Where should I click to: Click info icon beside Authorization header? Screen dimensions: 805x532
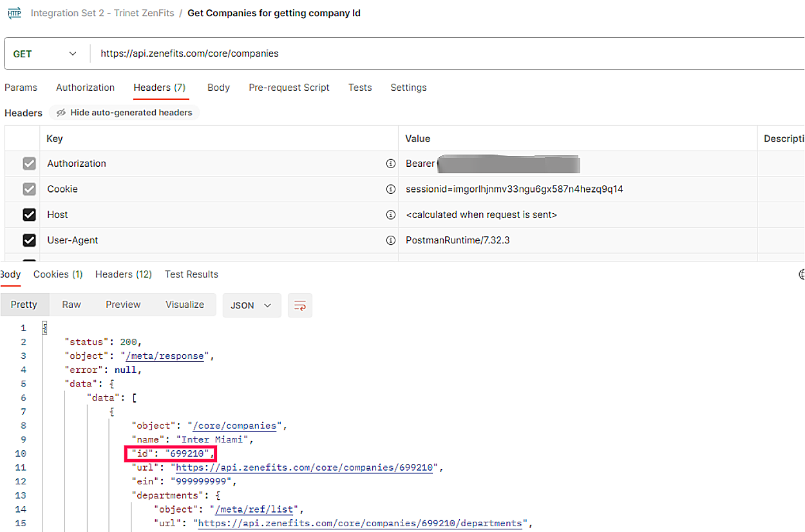click(x=390, y=164)
